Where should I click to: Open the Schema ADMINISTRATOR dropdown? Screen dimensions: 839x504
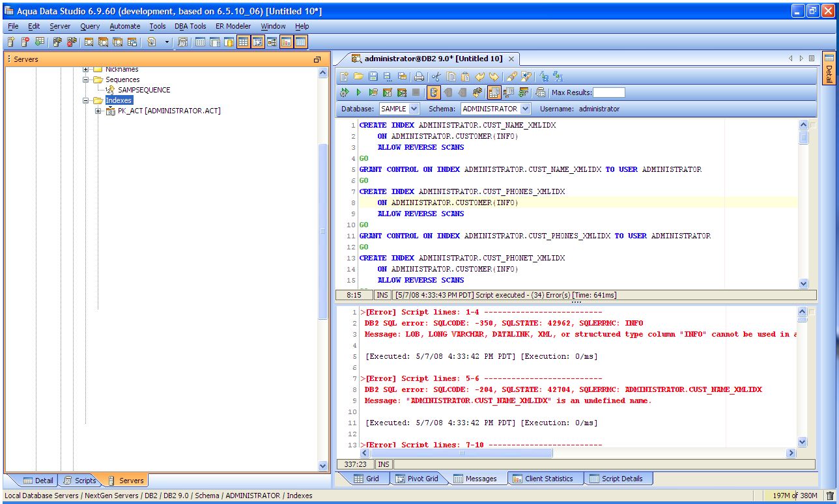525,109
